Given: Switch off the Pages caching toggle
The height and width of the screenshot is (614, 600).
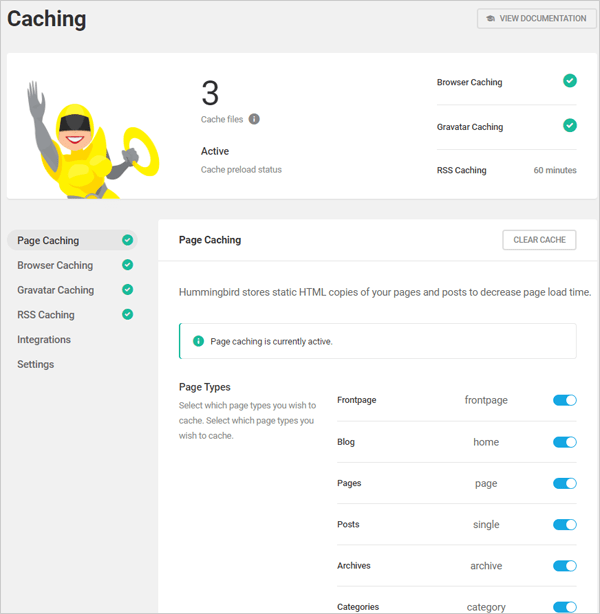Looking at the screenshot, I should (565, 483).
